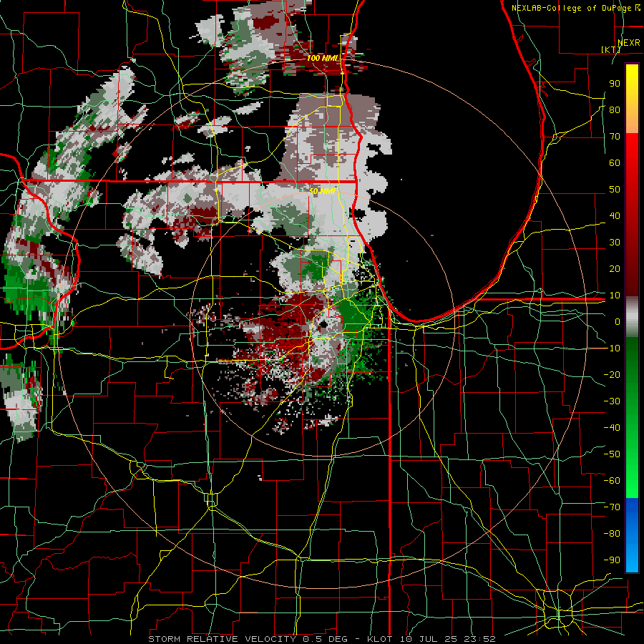Click the -40 value on the velocity scale
This screenshot has height=644, width=644.
tap(612, 428)
